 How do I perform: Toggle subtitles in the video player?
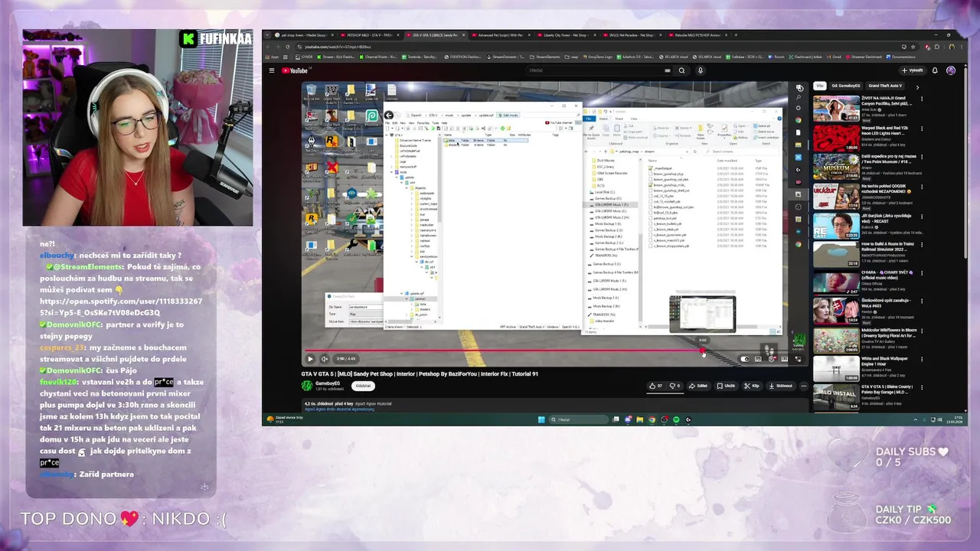coord(758,359)
